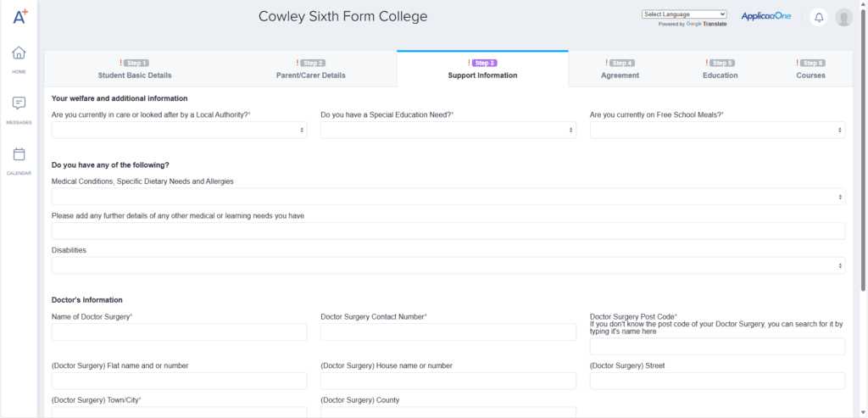Image resolution: width=868 pixels, height=418 pixels.
Task: Click the Doctor Surgery Contact Number field
Action: tap(448, 332)
